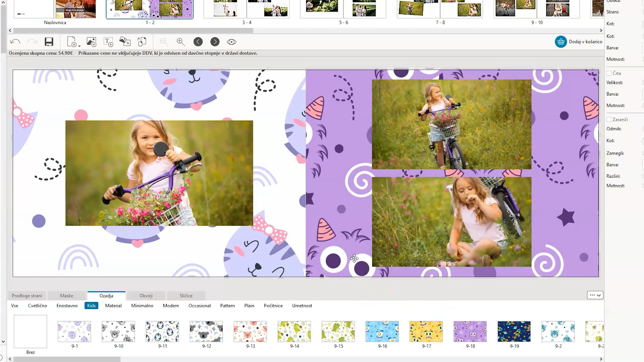Click the zoom in magnifier

pos(181,42)
